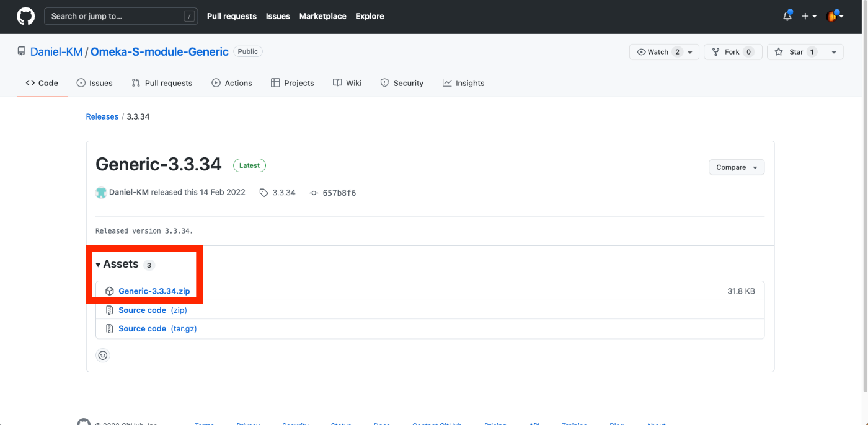The width and height of the screenshot is (868, 425).
Task: Click the 31.8 KB file size text
Action: pyautogui.click(x=741, y=291)
